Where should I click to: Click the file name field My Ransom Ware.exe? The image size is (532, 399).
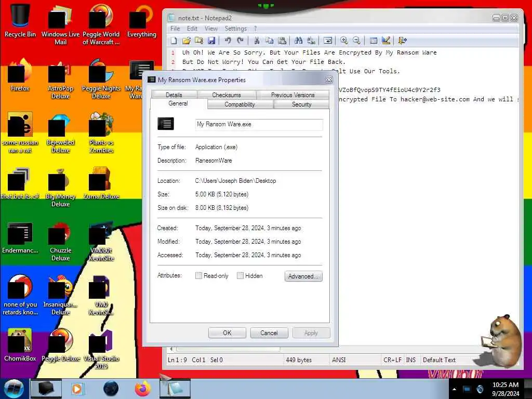click(259, 125)
